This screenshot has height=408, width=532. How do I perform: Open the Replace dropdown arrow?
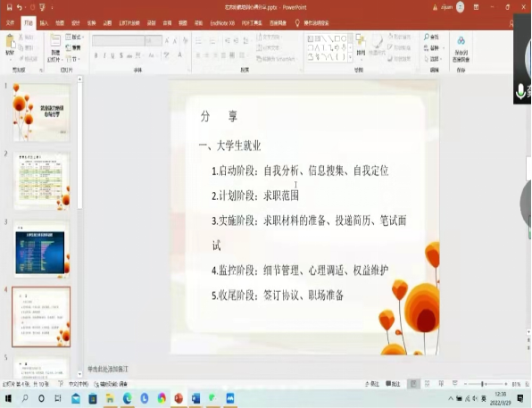(x=444, y=48)
